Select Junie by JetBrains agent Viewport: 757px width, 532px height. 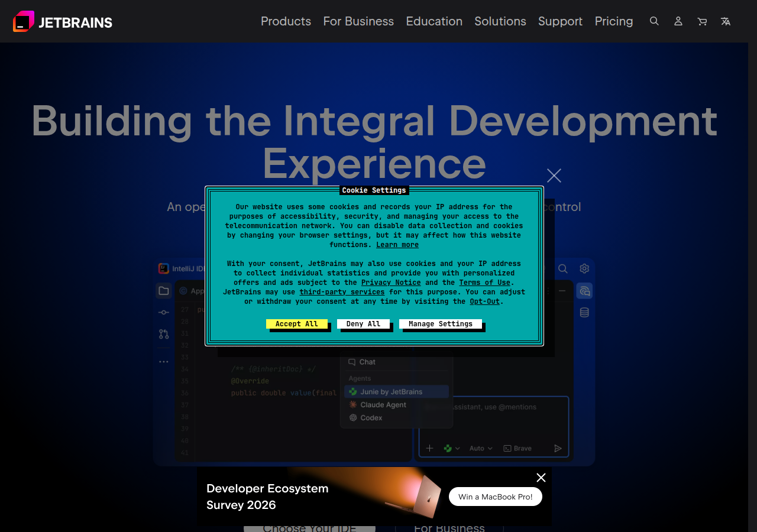click(x=396, y=392)
